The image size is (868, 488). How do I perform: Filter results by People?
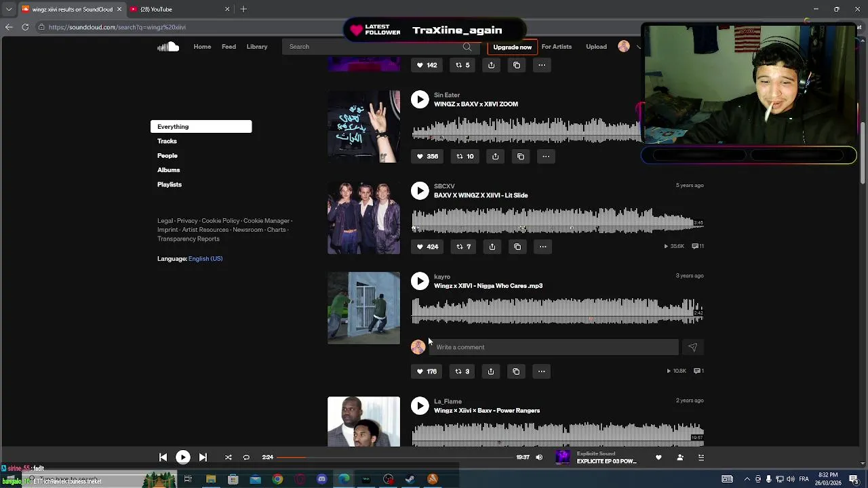coord(167,156)
